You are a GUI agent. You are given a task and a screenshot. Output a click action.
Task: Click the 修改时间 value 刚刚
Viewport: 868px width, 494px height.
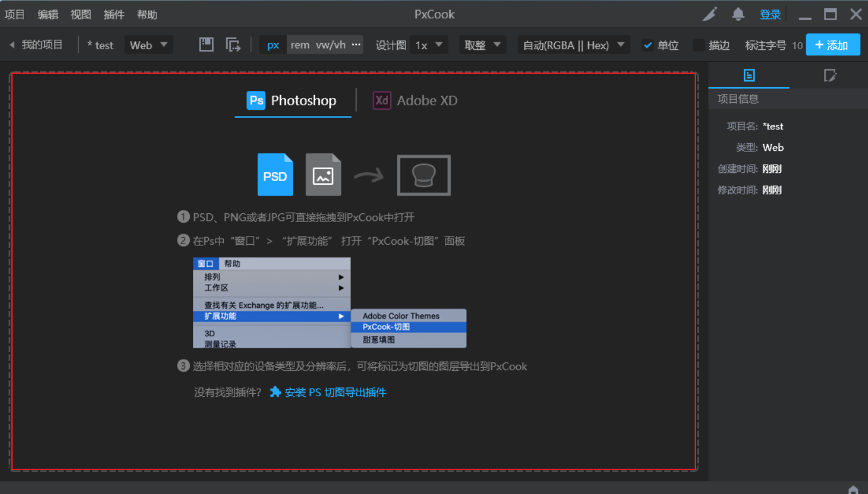(x=772, y=190)
